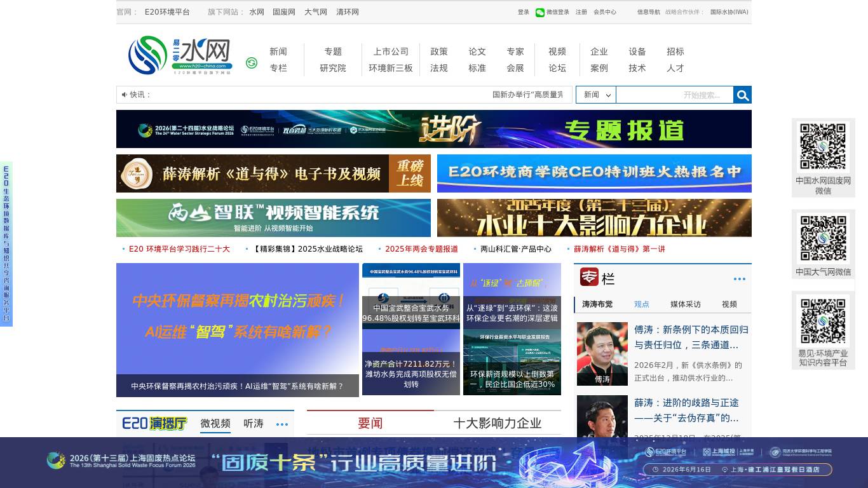
Task: Go to E20环境平台 official site link
Action: pyautogui.click(x=167, y=12)
